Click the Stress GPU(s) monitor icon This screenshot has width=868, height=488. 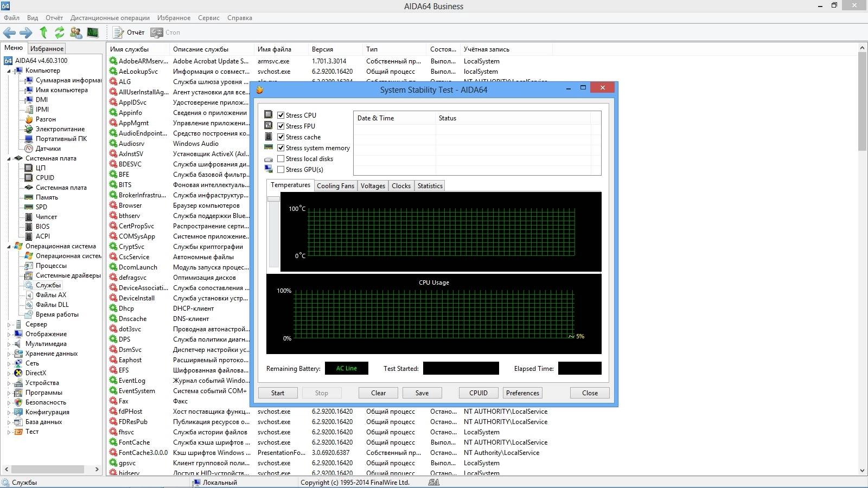269,169
